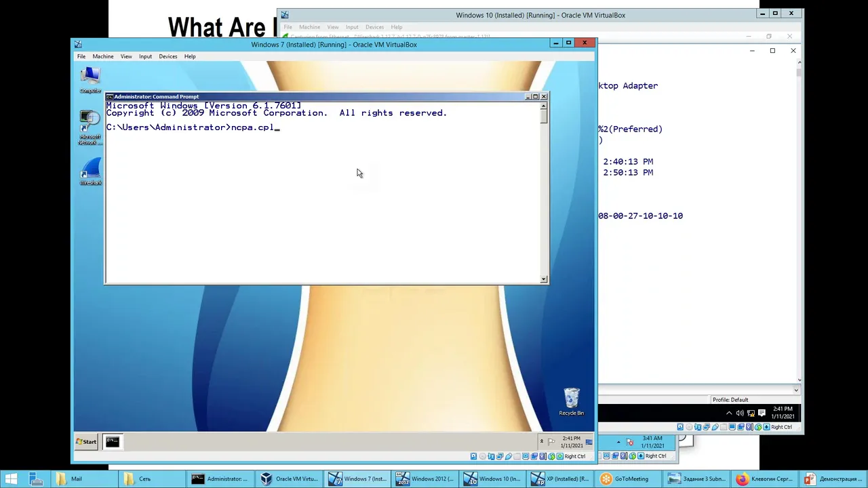This screenshot has height=488, width=868.
Task: Open Action Center flag in Windows 7 tray
Action: [551, 442]
